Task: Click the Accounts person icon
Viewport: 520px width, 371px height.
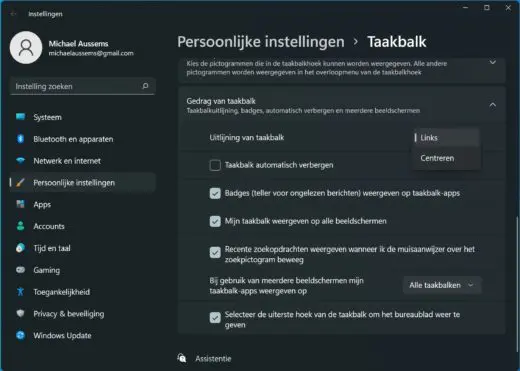Action: coord(21,226)
